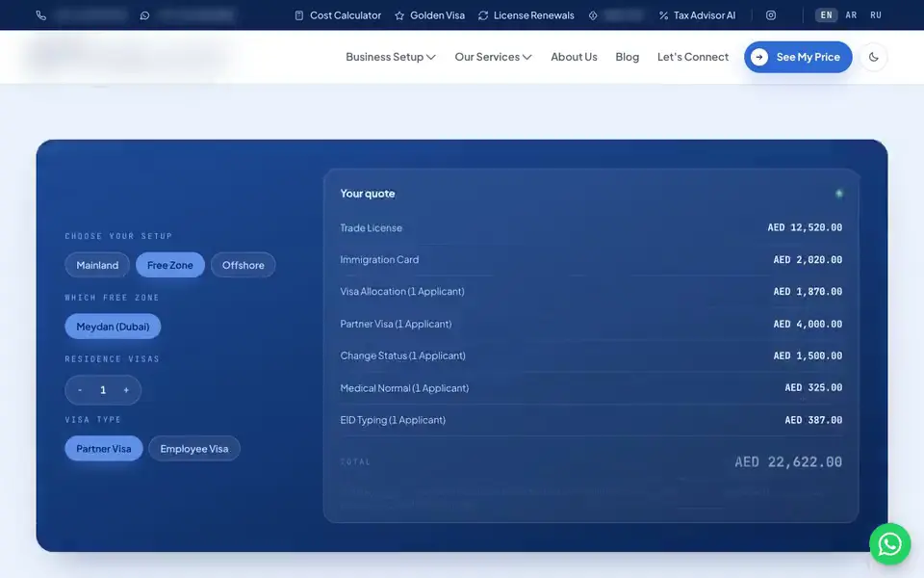
Task: Click the diamond icon in top bar
Action: [x=593, y=15]
